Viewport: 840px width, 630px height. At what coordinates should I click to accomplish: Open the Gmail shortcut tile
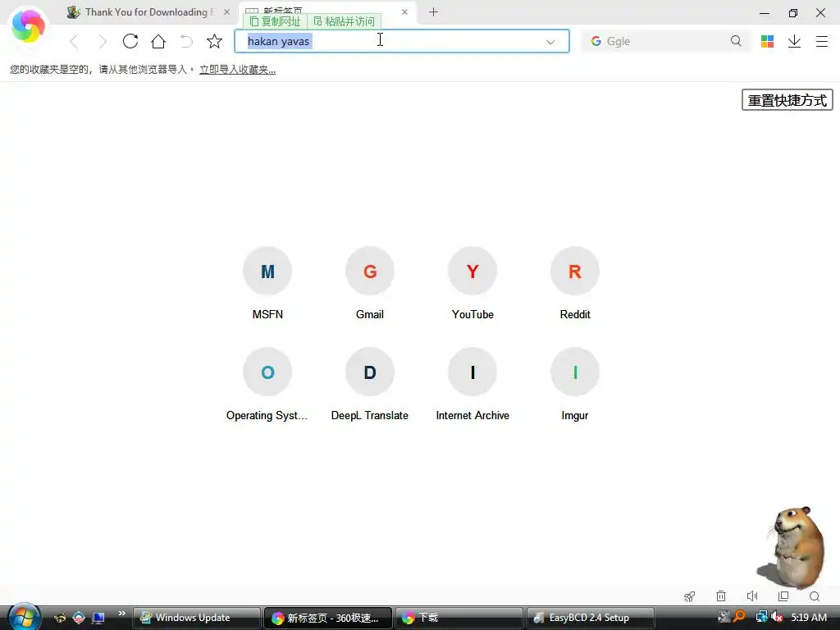coord(370,283)
